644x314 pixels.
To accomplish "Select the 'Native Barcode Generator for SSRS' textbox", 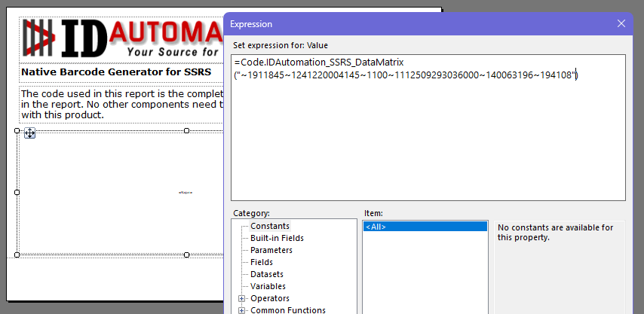I will coord(121,73).
